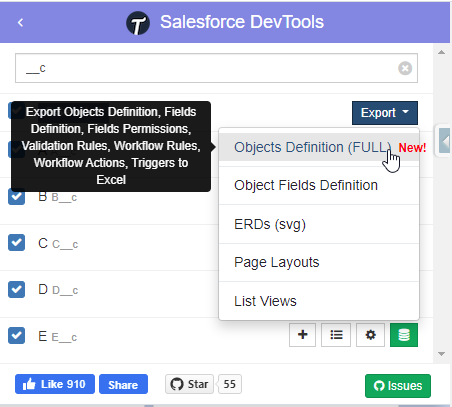Uncheck the B__c object checkbox
The width and height of the screenshot is (452, 407).
tap(16, 196)
